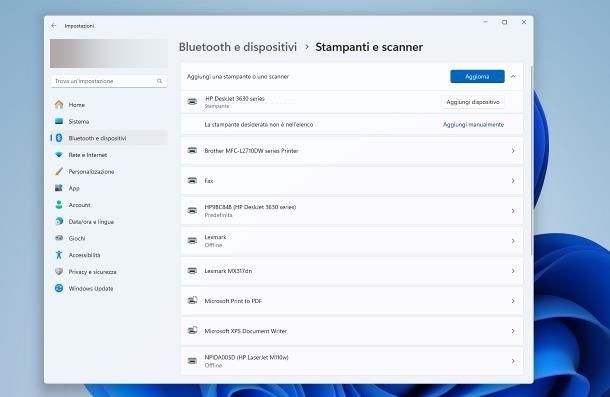Click the HP DeskJet 3630 series printer icon

(192, 102)
